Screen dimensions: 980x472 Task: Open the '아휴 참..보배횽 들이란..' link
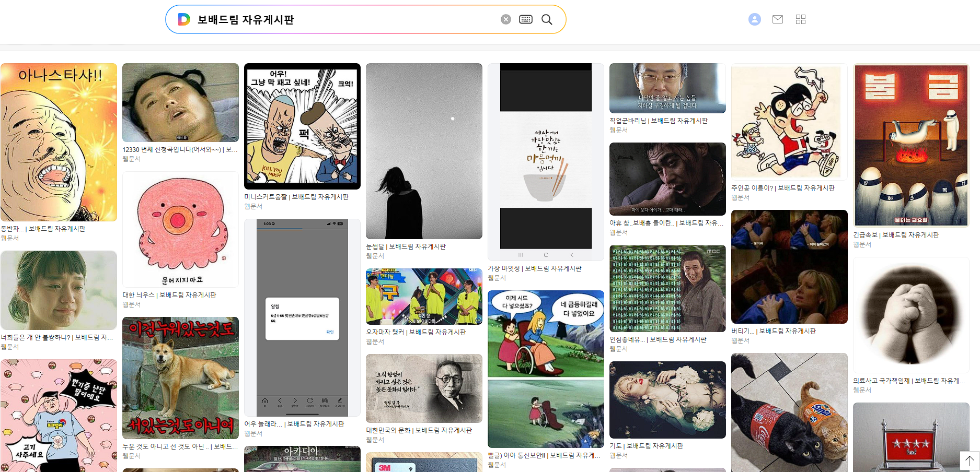tap(666, 223)
